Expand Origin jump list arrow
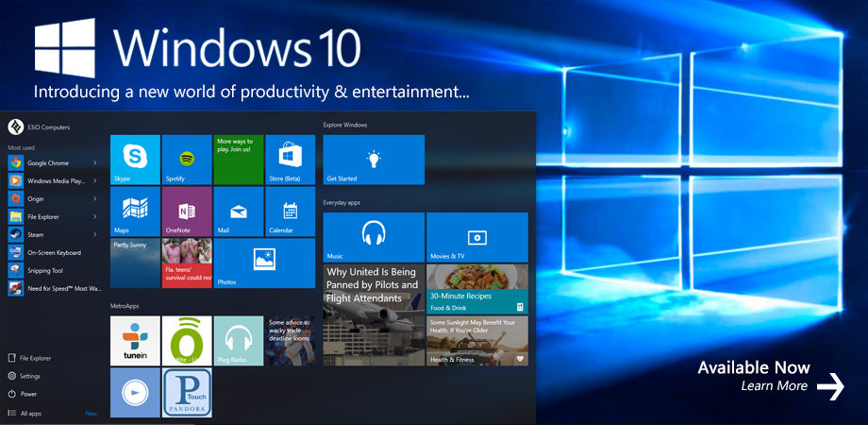Screen dimensions: 868x425 [95, 198]
